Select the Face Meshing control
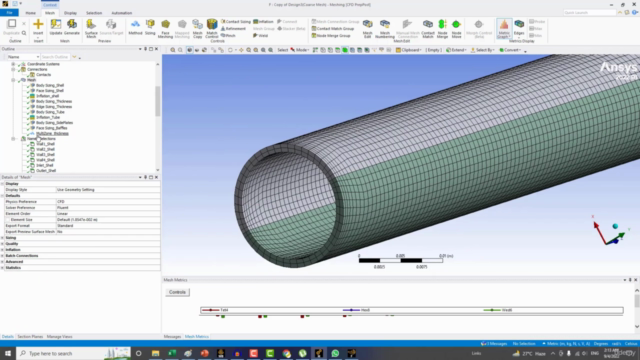 click(x=165, y=29)
